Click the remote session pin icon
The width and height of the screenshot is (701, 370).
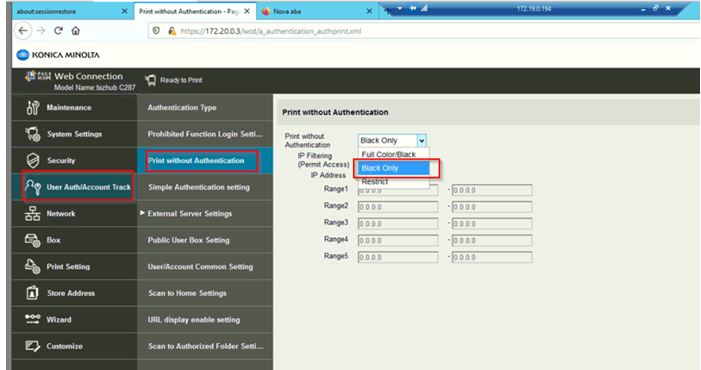[x=413, y=8]
